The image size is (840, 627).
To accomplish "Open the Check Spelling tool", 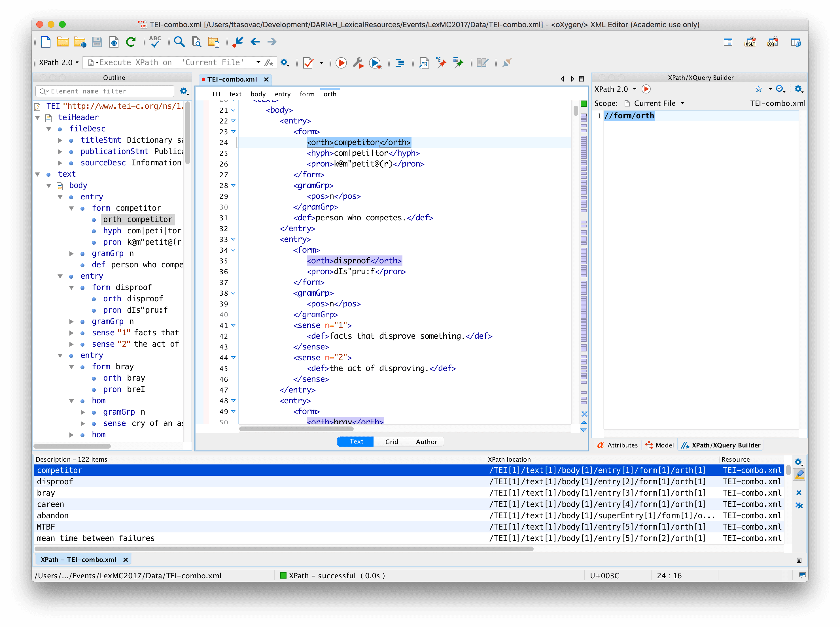I will coord(155,42).
